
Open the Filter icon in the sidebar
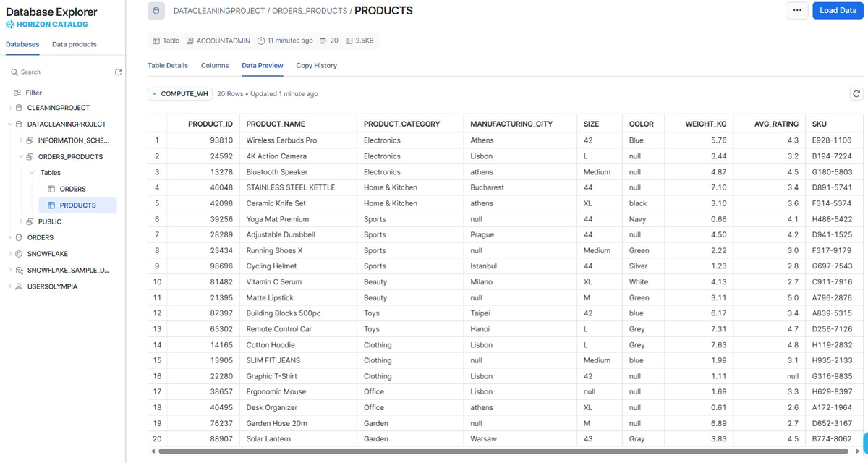(17, 93)
